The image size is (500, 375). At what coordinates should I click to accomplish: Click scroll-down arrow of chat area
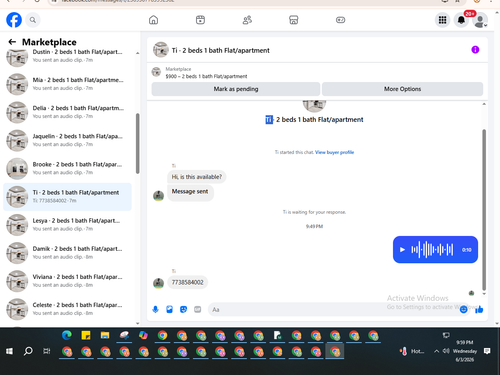point(484,294)
